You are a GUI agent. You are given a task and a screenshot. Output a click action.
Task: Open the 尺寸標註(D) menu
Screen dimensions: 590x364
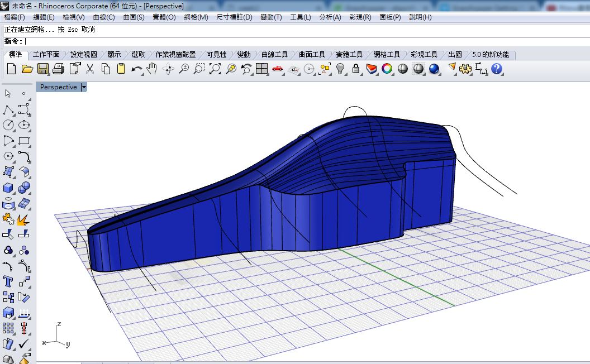pyautogui.click(x=234, y=17)
